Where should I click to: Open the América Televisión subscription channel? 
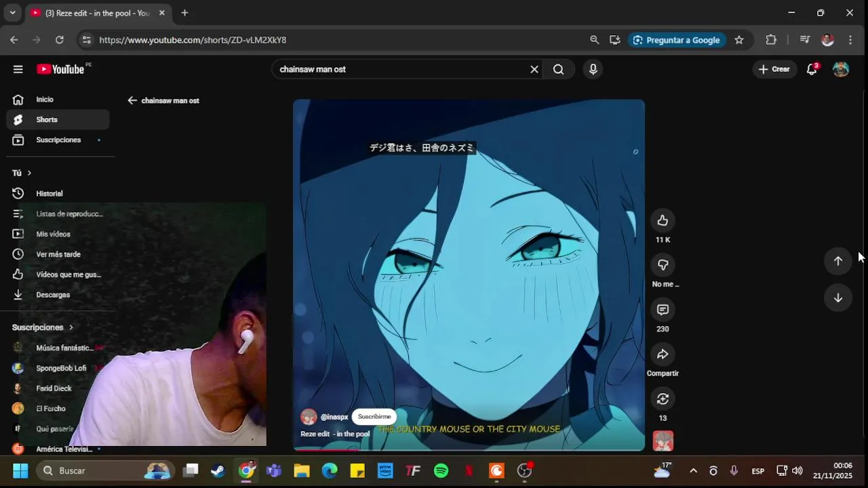58,449
